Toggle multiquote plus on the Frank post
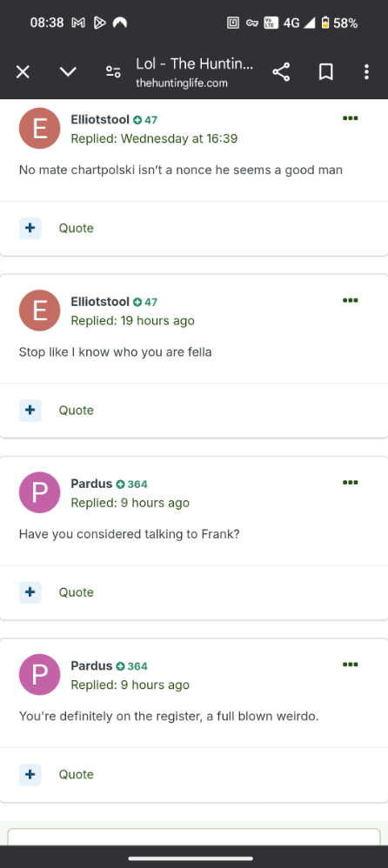 click(30, 592)
